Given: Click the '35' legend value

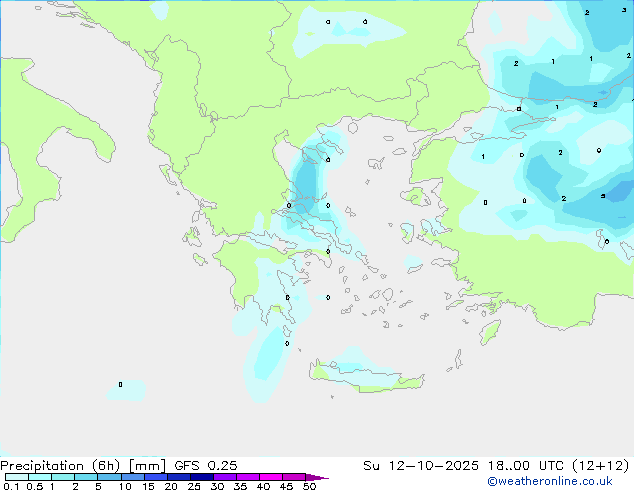Looking at the screenshot, I should click(240, 486).
